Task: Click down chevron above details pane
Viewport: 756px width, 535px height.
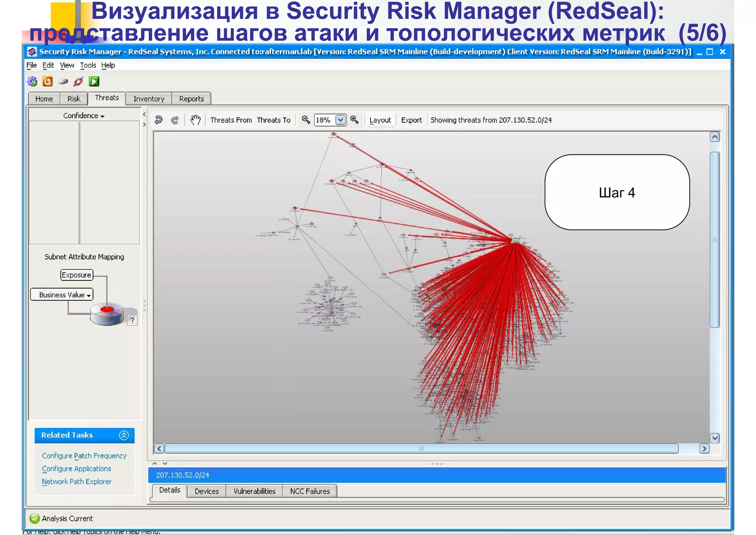Action: tap(165, 463)
